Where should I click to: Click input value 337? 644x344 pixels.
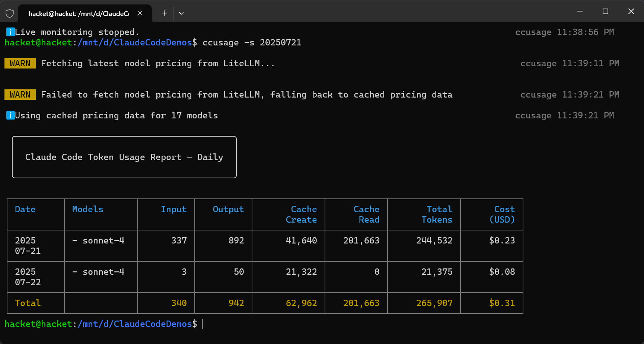coord(179,241)
